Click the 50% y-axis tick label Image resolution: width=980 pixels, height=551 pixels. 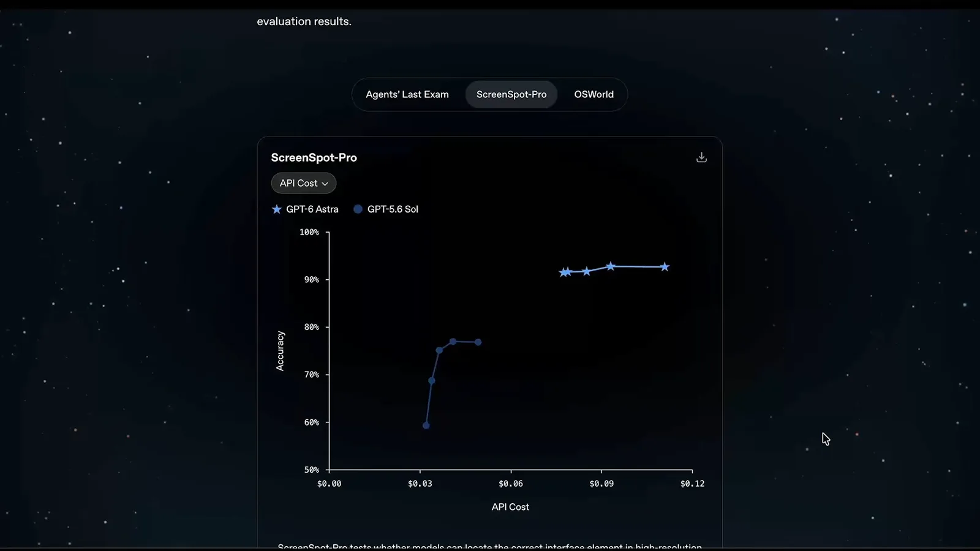click(x=312, y=470)
